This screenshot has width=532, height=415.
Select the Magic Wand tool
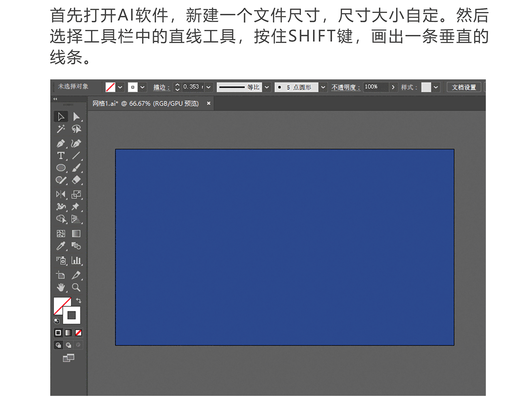pyautogui.click(x=61, y=129)
